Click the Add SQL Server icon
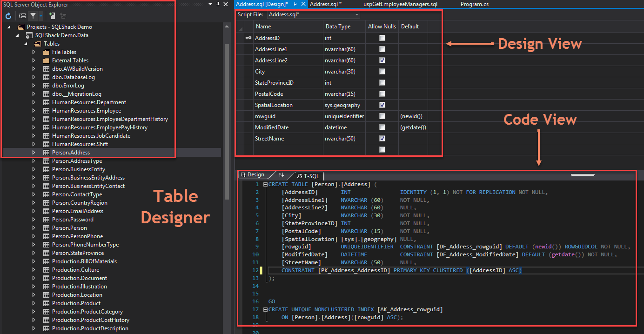Image resolution: width=644 pixels, height=334 pixels. [x=52, y=16]
